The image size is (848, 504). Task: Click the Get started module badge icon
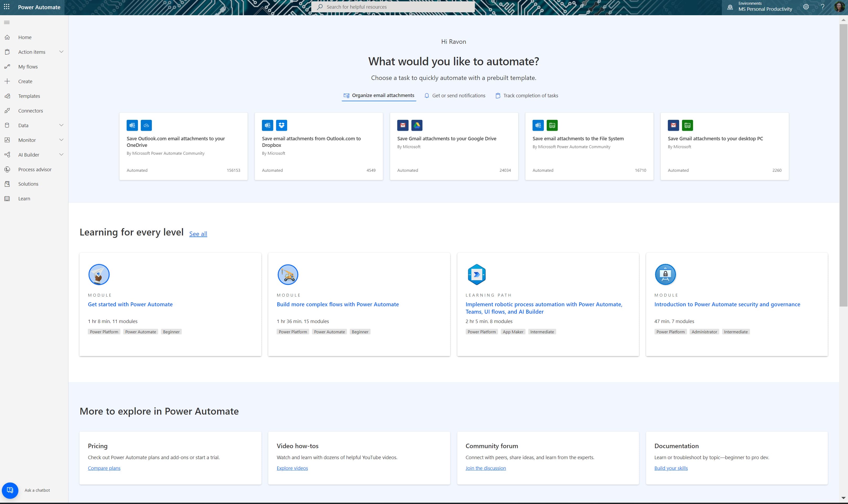(x=99, y=274)
